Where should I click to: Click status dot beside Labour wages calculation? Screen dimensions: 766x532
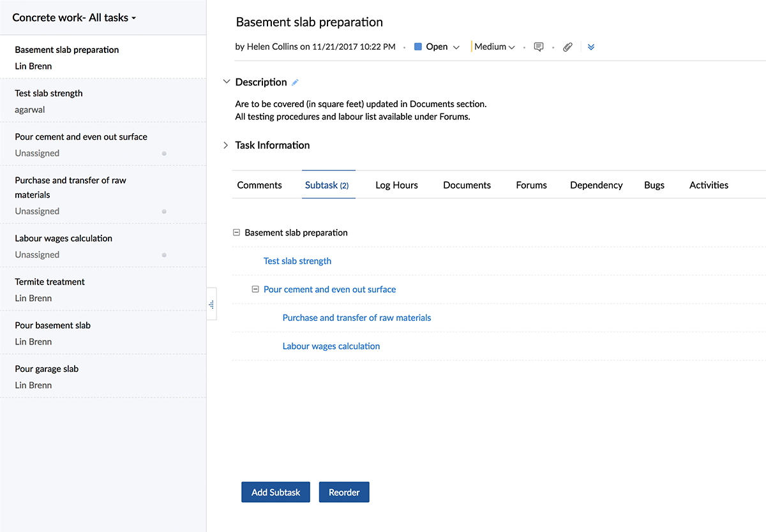(164, 255)
